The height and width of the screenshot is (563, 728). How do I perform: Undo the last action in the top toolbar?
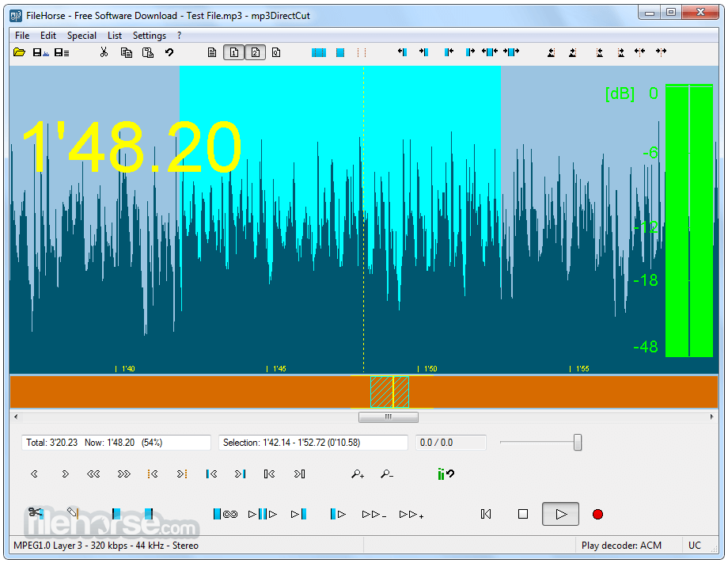click(x=169, y=52)
